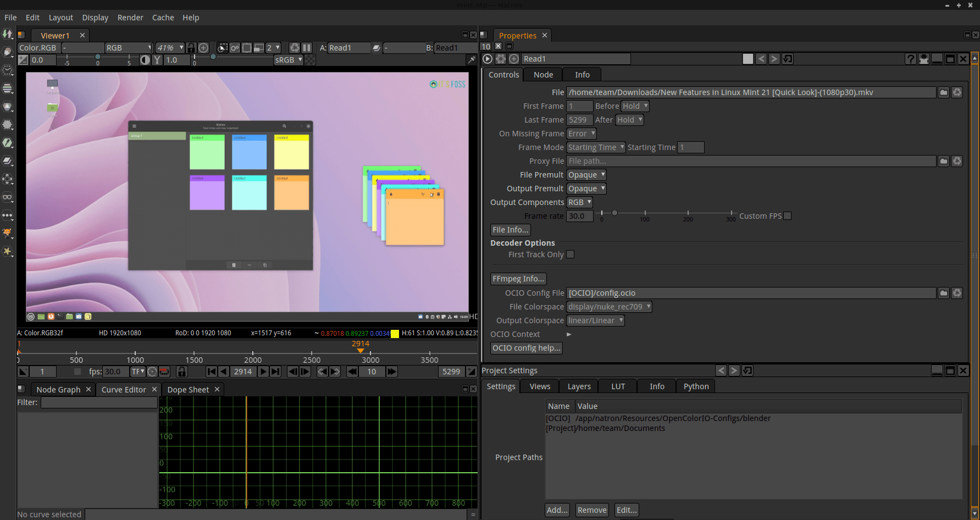This screenshot has height=520, width=980.
Task: Open the Merge nodes group icon
Action: [8, 160]
